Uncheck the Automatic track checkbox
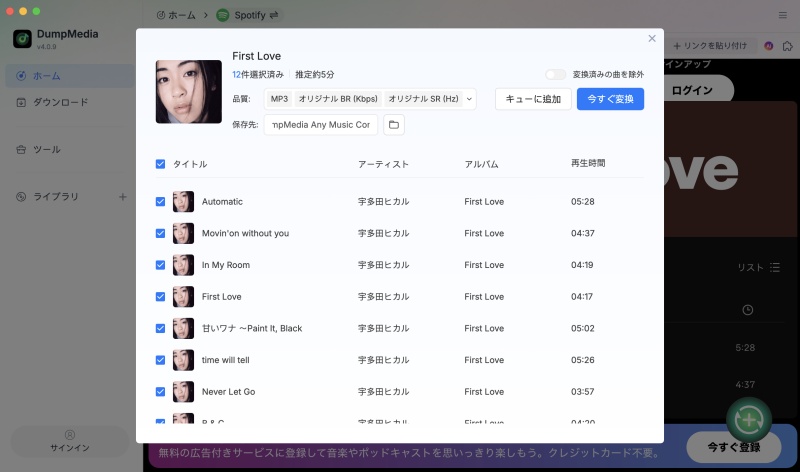The width and height of the screenshot is (800, 472). 160,202
